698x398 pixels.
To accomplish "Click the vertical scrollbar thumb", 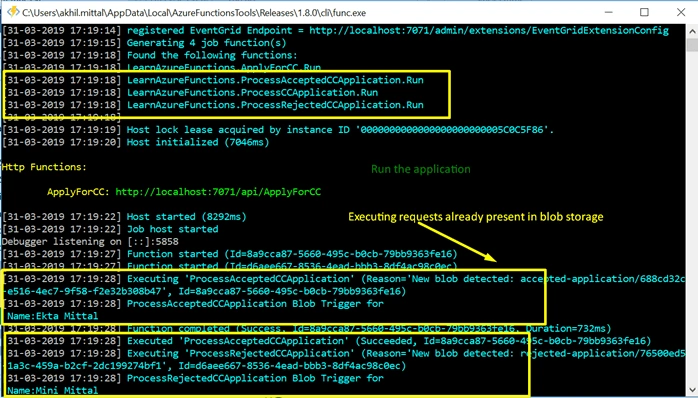I will (692, 45).
